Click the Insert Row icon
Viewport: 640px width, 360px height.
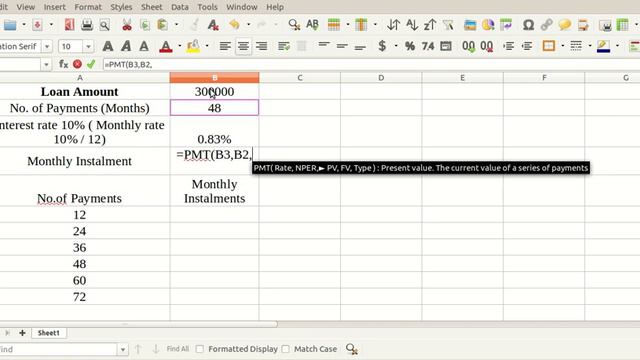click(334, 25)
